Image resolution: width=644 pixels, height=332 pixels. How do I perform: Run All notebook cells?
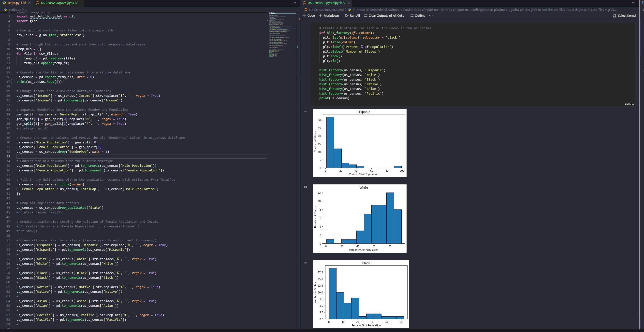(x=352, y=15)
